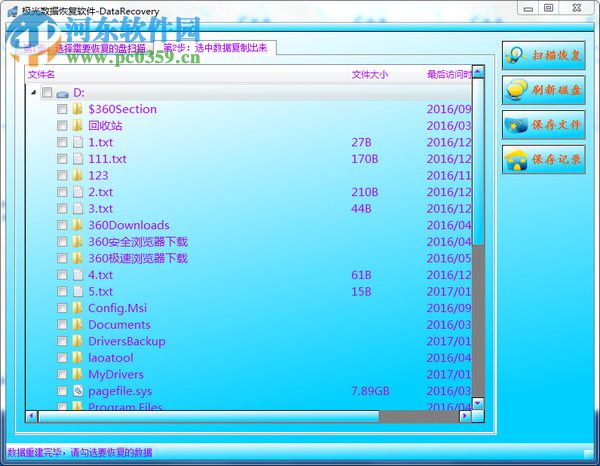Click the 刷新磁盘 refresh disk button
Viewport: 600px width, 466px height.
click(x=544, y=90)
